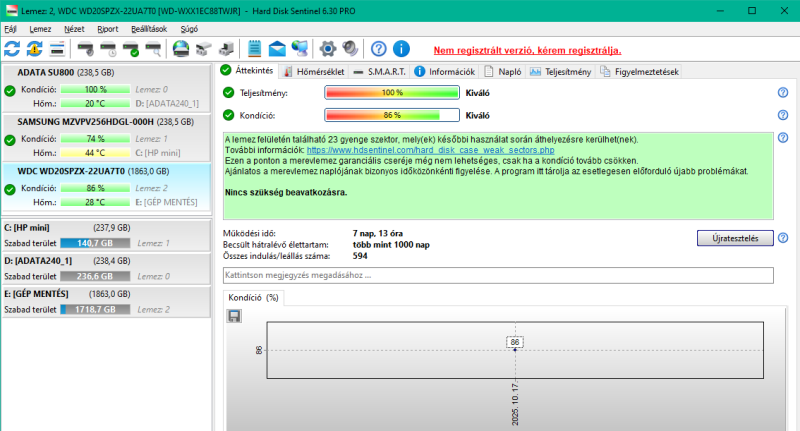Open the Teljesítmény tab
The width and height of the screenshot is (800, 431).
[x=560, y=71]
